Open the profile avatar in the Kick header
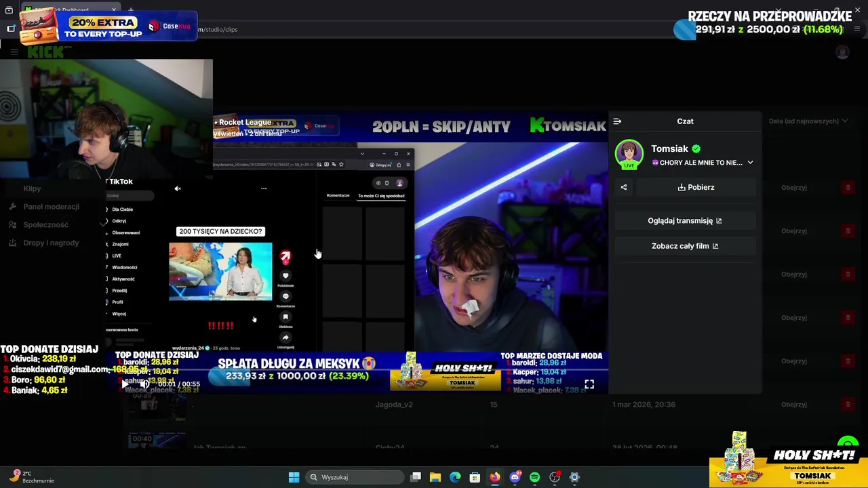 pyautogui.click(x=843, y=52)
